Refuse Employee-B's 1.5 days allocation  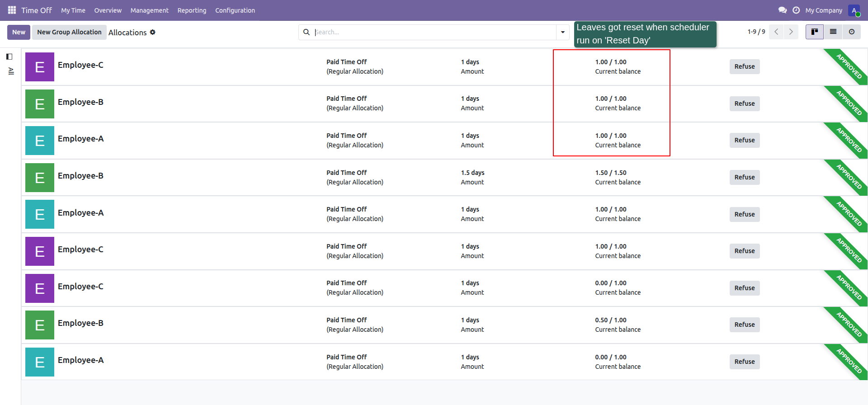coord(745,177)
